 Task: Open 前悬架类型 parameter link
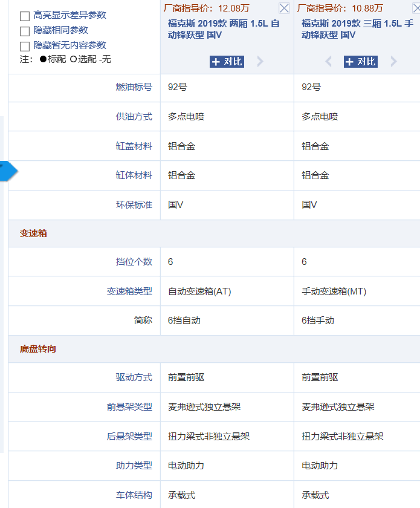click(x=129, y=406)
